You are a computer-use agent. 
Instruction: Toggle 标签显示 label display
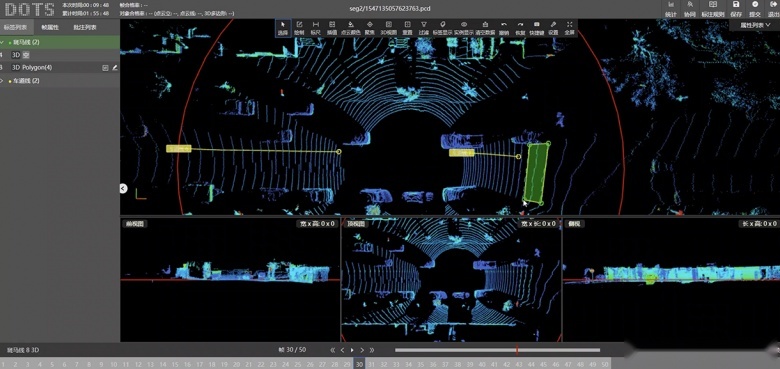(442, 27)
